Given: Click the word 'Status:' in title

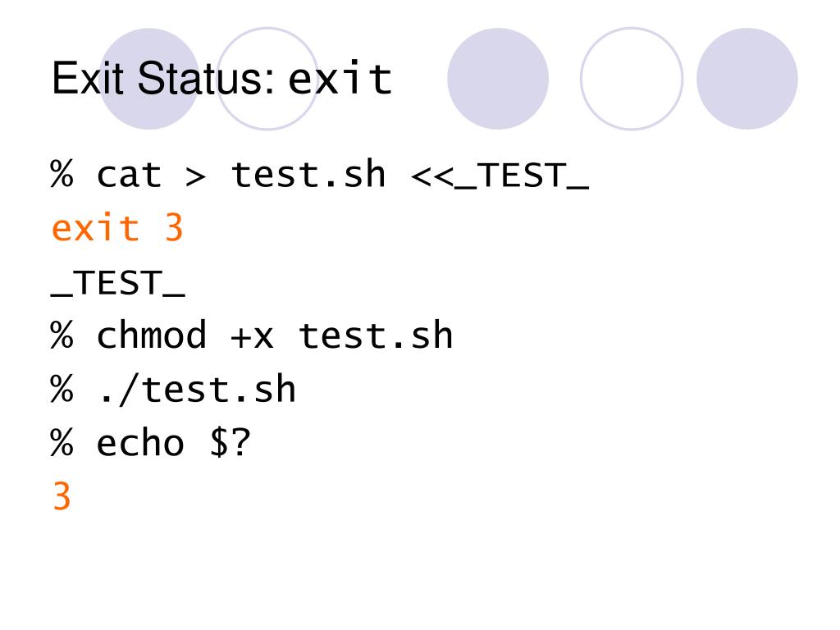Looking at the screenshot, I should click(206, 79).
